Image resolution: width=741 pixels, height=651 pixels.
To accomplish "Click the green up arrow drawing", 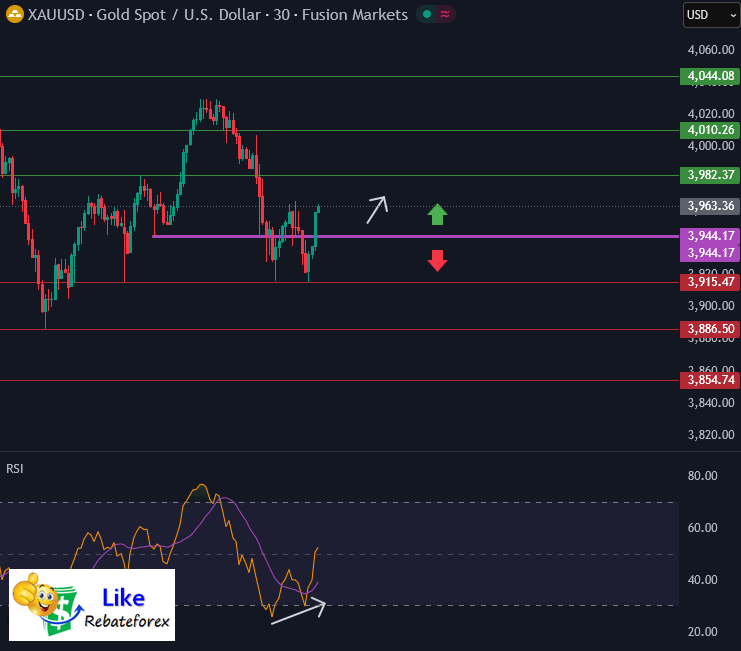I will tap(437, 214).
